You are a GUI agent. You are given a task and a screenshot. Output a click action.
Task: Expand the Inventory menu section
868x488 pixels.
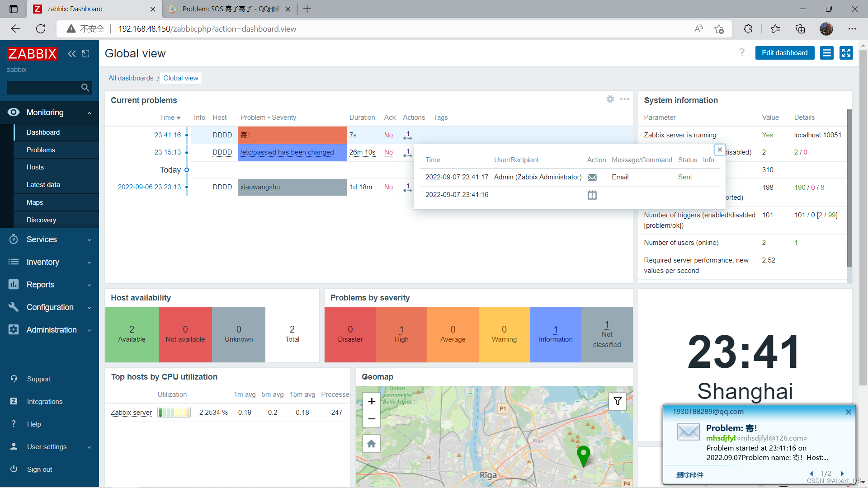pos(49,262)
